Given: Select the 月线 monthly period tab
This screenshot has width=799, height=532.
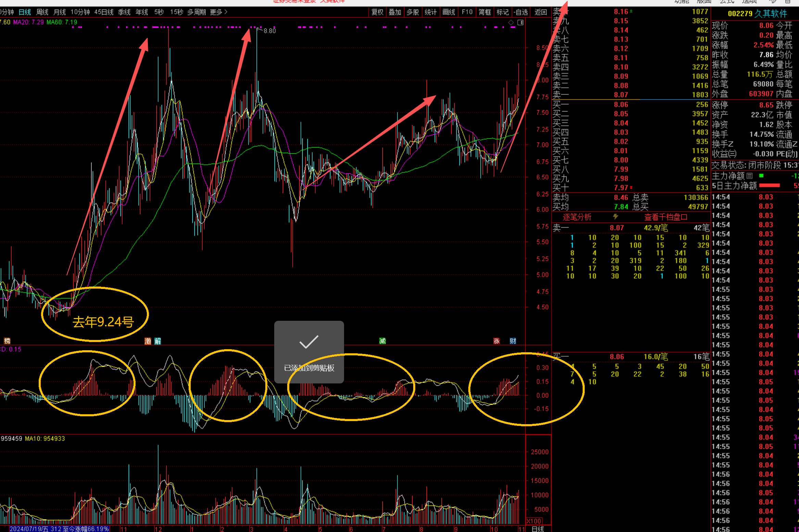Looking at the screenshot, I should pyautogui.click(x=60, y=12).
